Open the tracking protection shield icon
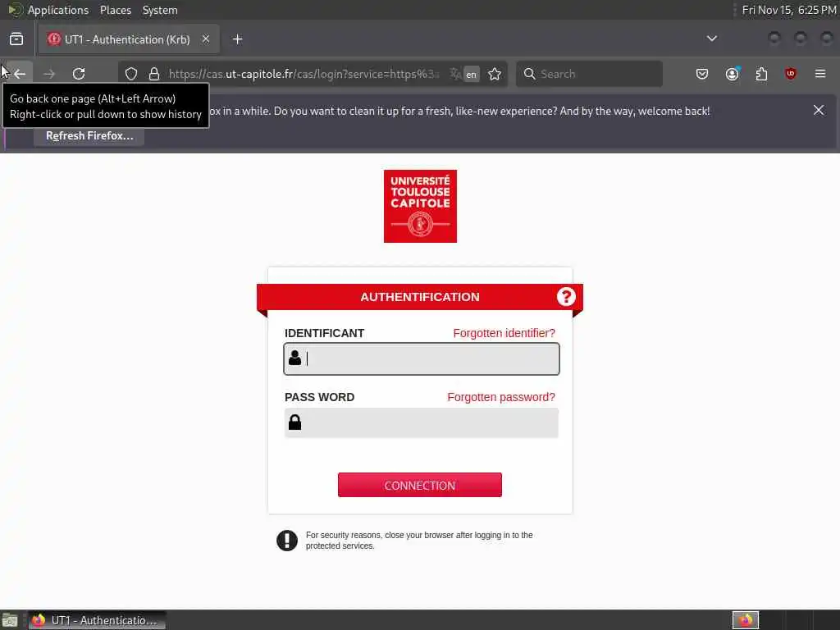 131,74
